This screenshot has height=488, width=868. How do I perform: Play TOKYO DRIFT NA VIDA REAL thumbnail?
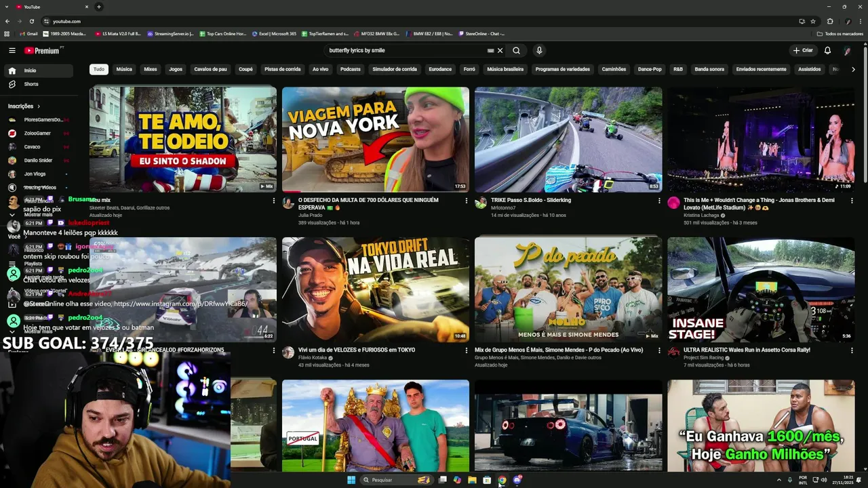pos(376,289)
